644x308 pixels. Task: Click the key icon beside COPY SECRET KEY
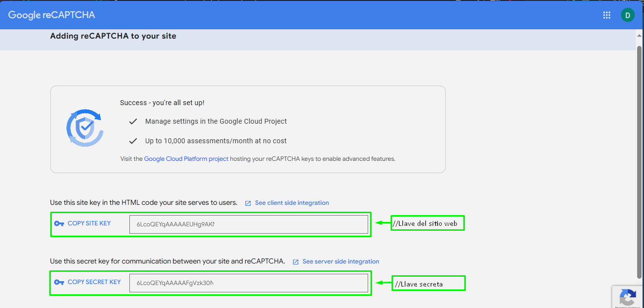click(59, 283)
